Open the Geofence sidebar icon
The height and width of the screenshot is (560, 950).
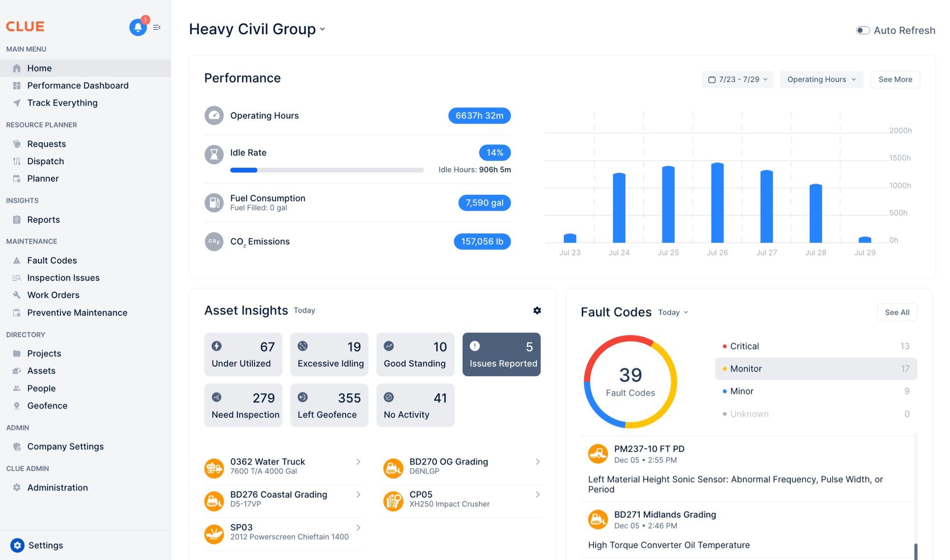(17, 406)
